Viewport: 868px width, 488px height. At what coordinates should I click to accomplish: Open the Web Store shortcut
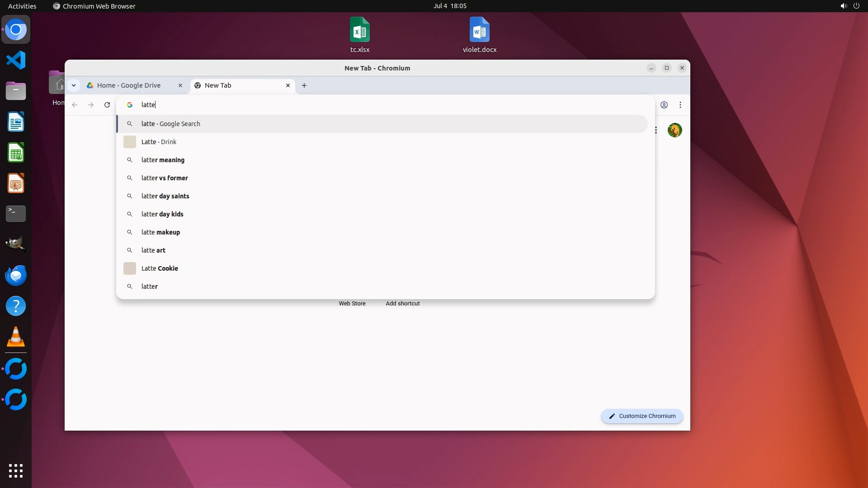[352, 304]
